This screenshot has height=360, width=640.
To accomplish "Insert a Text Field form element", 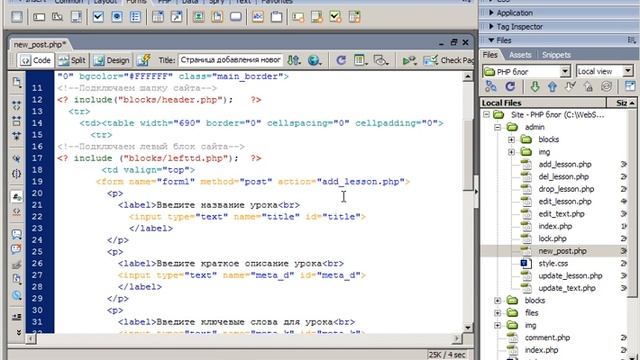I will pos(39,17).
